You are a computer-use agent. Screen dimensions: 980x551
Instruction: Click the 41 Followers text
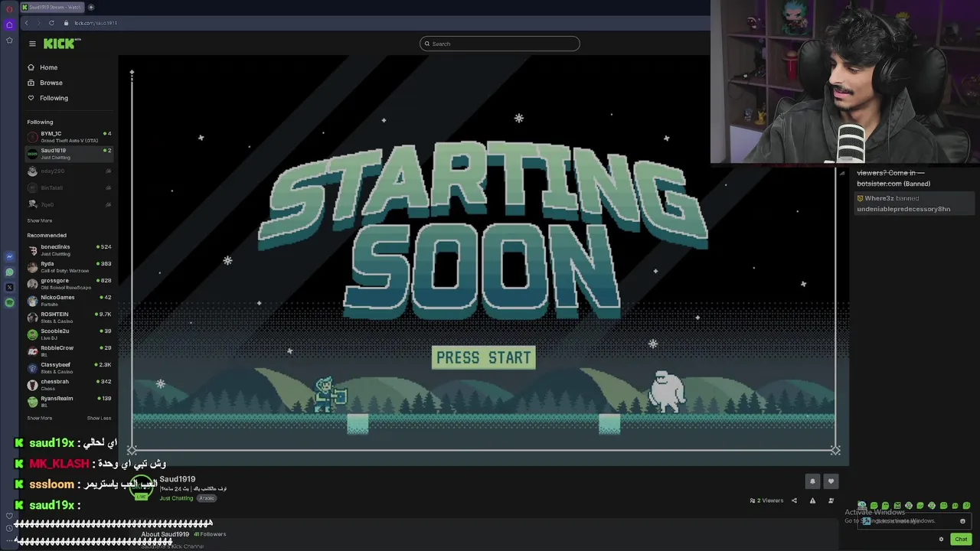tap(210, 534)
